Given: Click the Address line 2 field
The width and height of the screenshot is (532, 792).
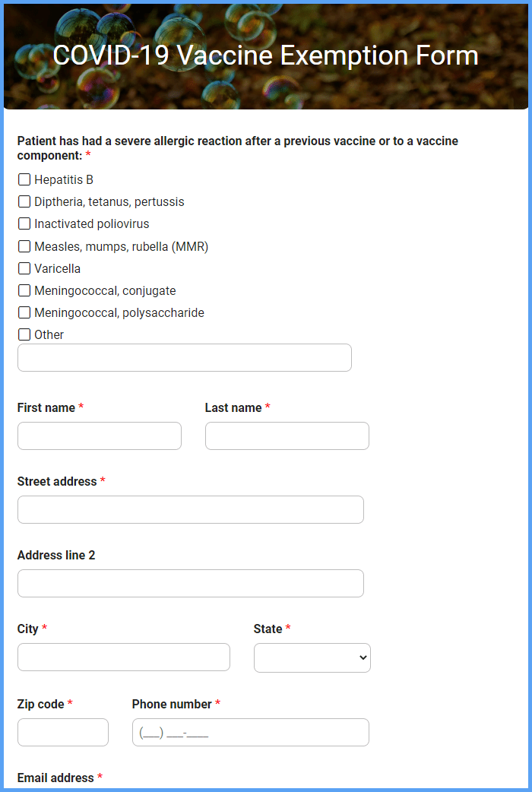Looking at the screenshot, I should point(191,584).
